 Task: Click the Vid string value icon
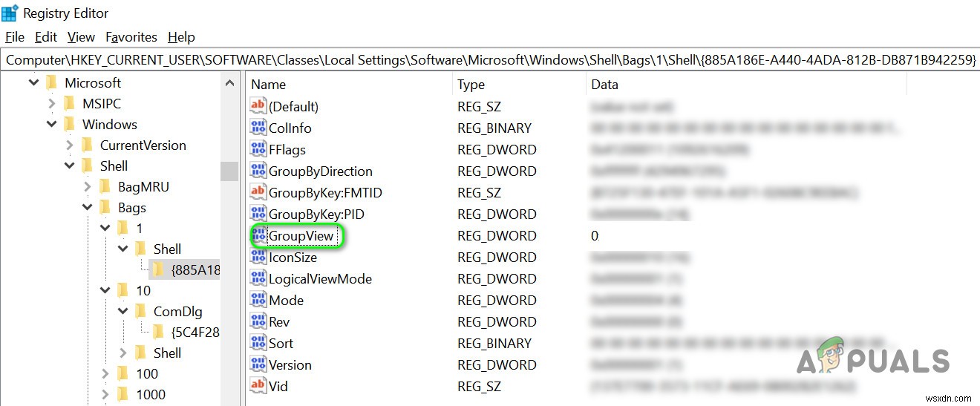click(258, 386)
